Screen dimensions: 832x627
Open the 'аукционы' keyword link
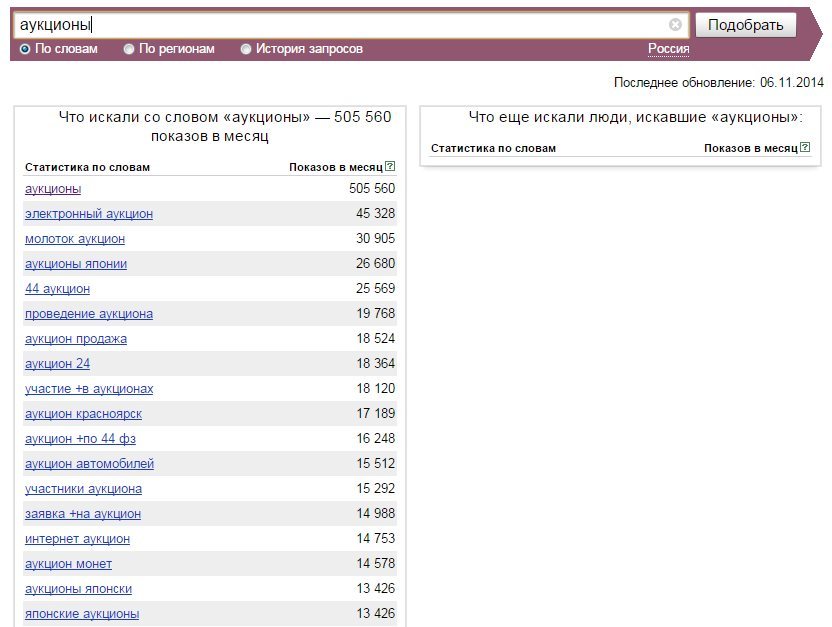click(x=53, y=189)
